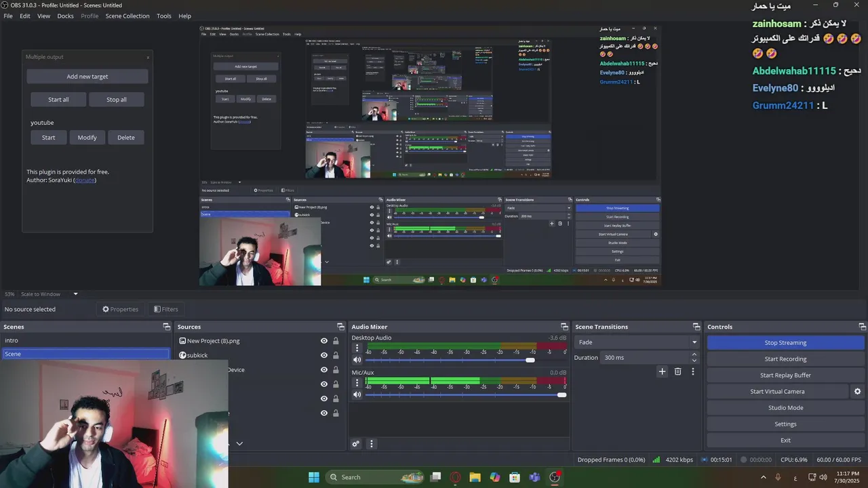Float the Scene Transitions dock with its pop-out icon
868x488 pixels.
(x=696, y=327)
